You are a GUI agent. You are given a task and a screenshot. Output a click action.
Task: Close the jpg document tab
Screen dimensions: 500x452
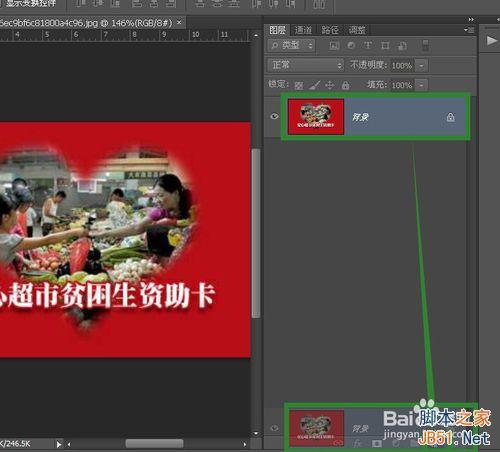point(179,22)
